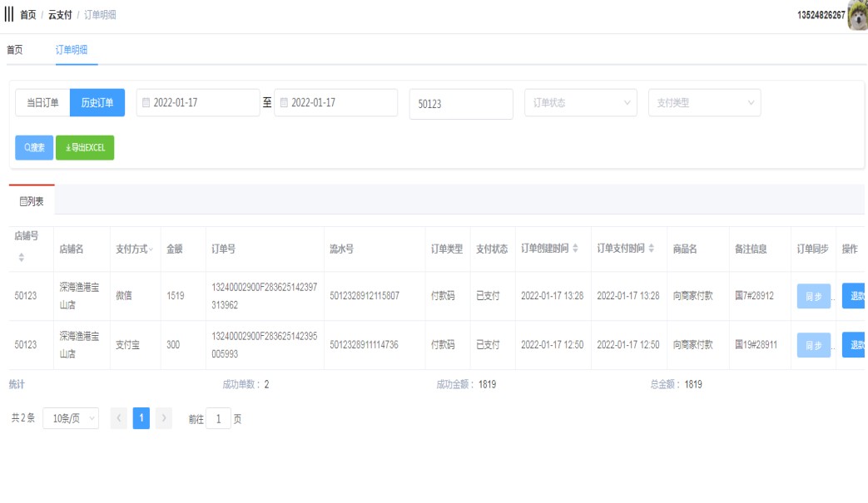Image resolution: width=868 pixels, height=503 pixels.
Task: Select the 当日订单 toggle option
Action: (x=42, y=103)
